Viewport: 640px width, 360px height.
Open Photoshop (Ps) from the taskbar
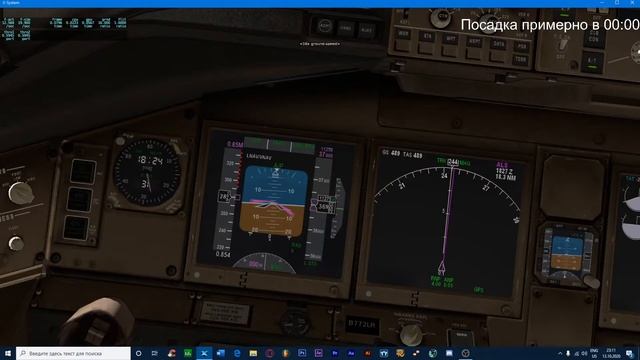[302, 353]
